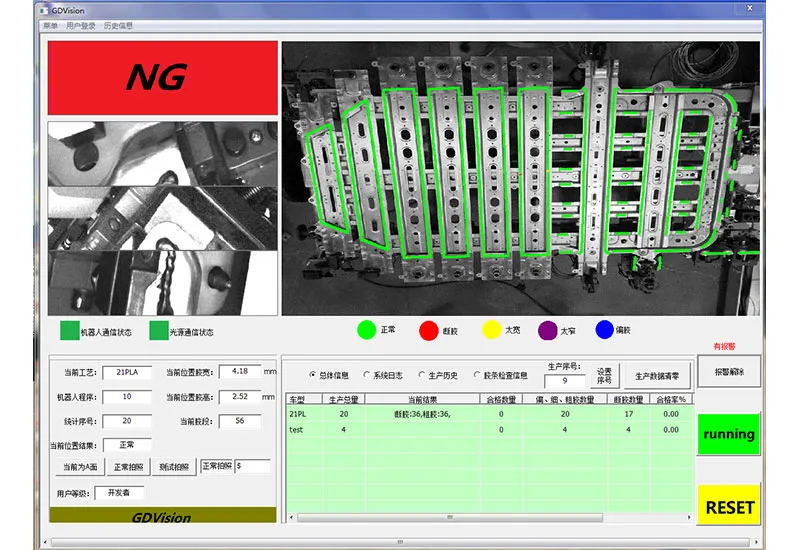Open the 用户登录 menu
The height and width of the screenshot is (550, 800).
80,26
